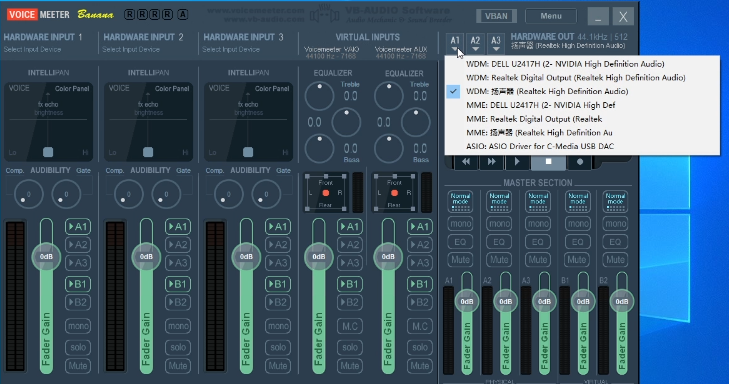Click master B2 bus fader knob
The image size is (729, 384).
click(622, 301)
